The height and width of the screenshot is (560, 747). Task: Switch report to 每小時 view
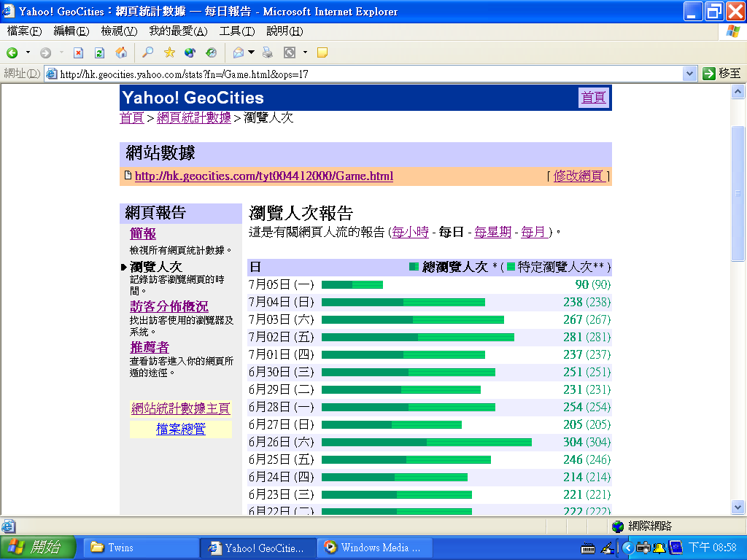410,232
